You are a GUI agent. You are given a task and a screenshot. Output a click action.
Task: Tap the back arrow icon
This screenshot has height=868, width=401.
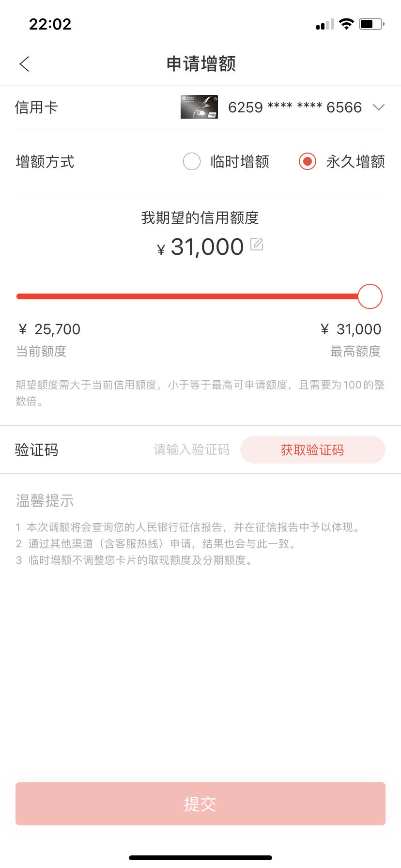click(x=25, y=64)
